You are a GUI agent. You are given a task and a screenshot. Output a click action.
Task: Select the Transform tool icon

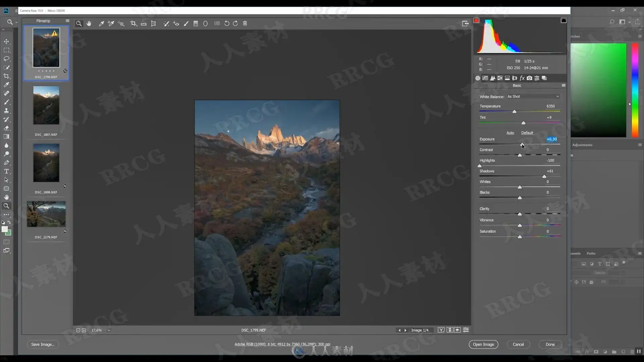coord(153,23)
